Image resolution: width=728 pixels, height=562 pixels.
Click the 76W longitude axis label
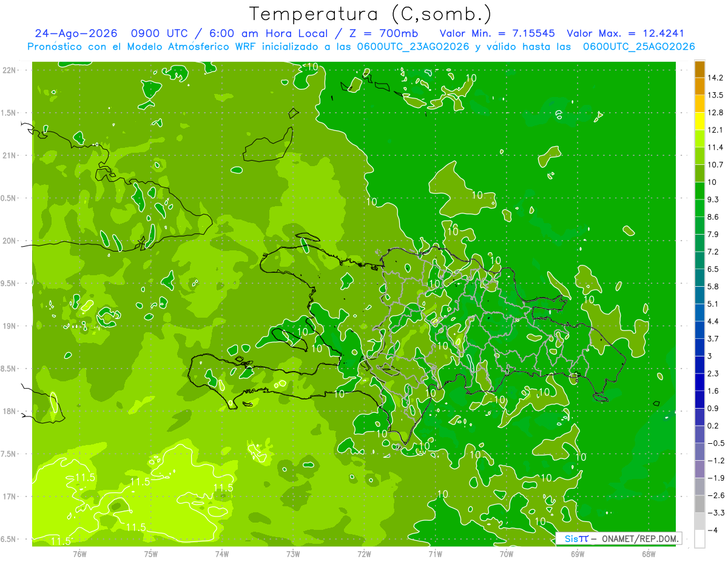click(x=79, y=554)
